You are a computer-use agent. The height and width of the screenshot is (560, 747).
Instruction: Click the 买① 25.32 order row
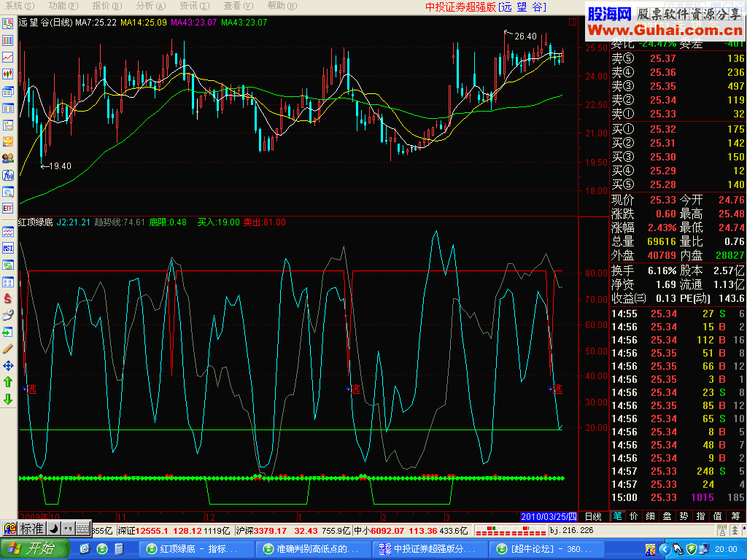678,129
